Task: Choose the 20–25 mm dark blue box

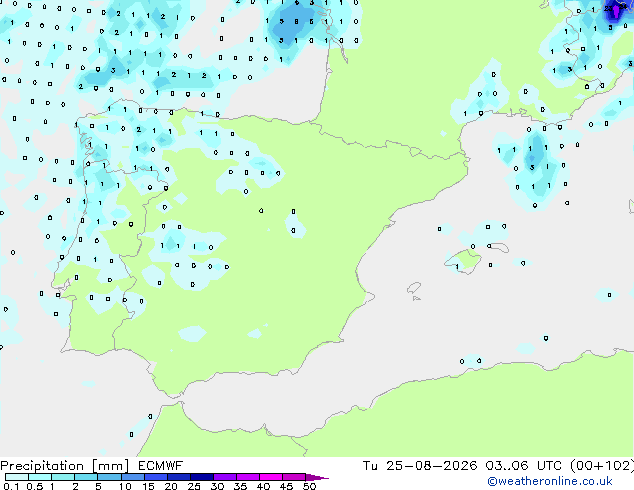Action: click(178, 477)
